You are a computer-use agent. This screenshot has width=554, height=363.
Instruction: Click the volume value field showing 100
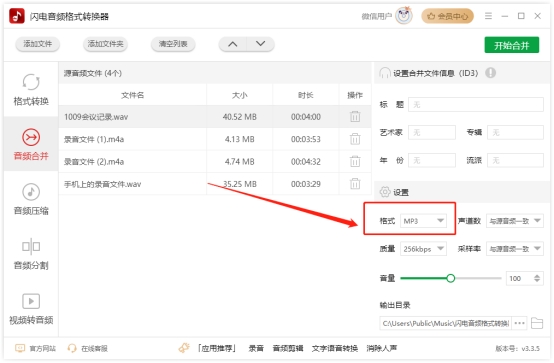(519, 279)
